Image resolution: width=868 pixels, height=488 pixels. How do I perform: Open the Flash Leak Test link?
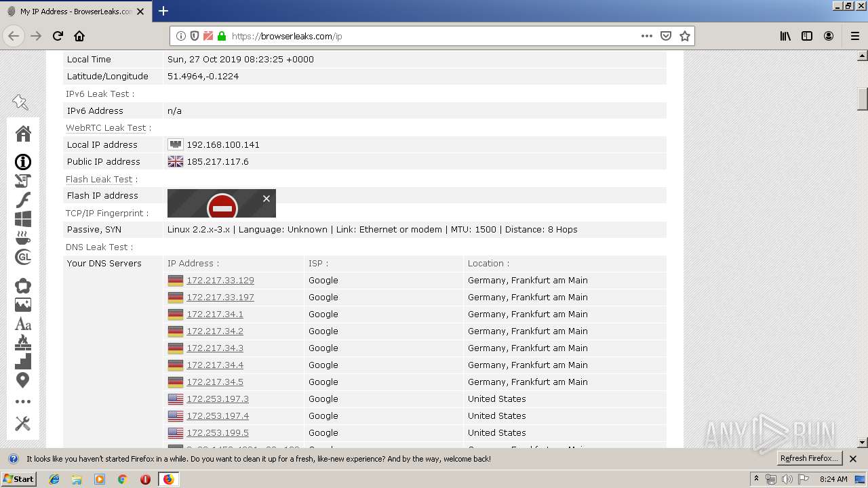(x=99, y=179)
